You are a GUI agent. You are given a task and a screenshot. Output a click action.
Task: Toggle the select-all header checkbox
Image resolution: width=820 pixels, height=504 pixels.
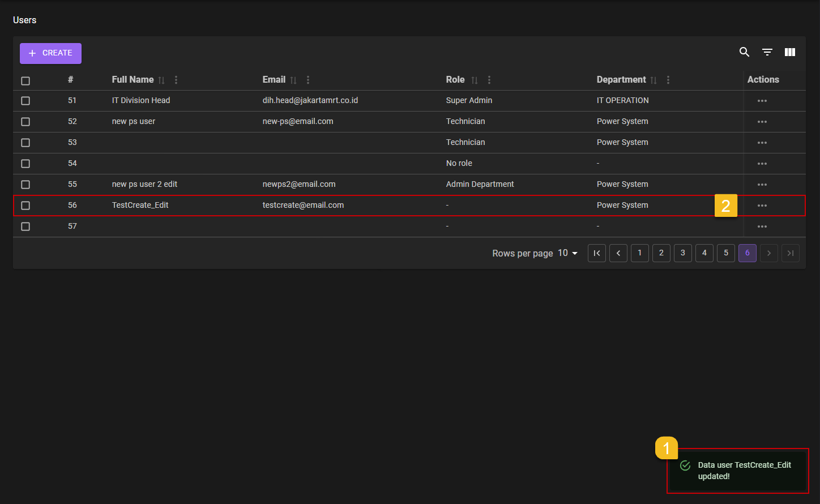(25, 81)
